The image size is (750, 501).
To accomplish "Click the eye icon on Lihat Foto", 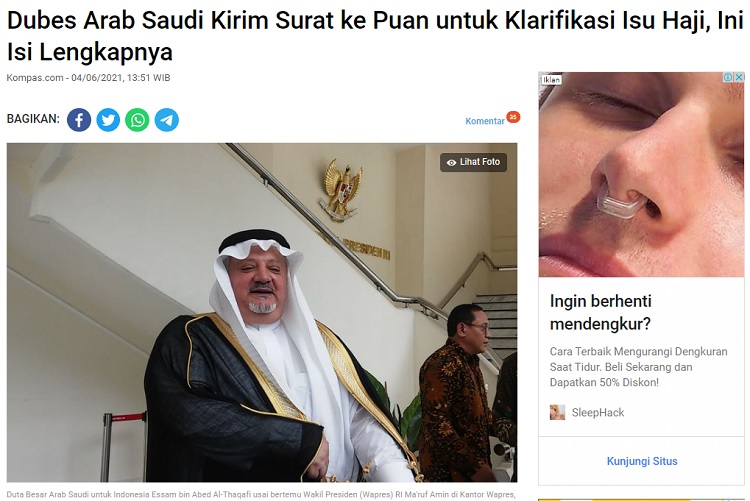I will point(451,163).
